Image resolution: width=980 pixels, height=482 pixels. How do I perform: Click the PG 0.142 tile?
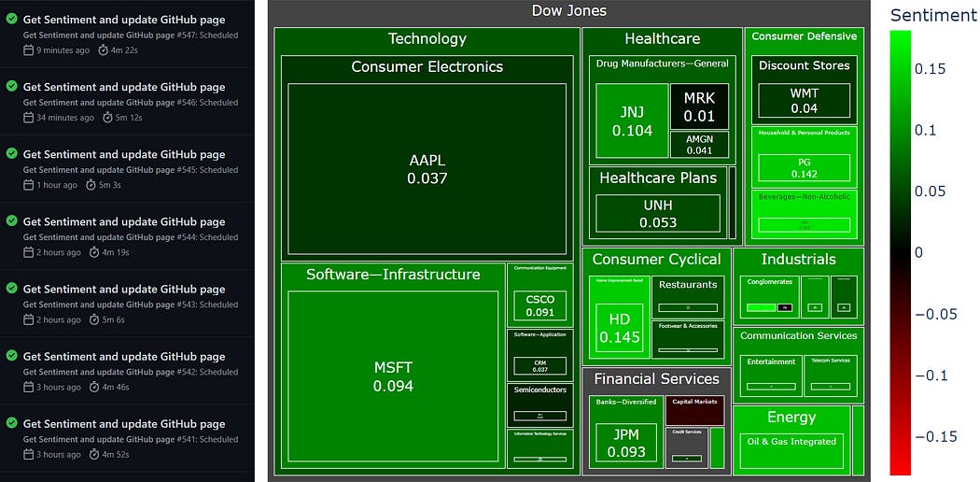(x=804, y=167)
